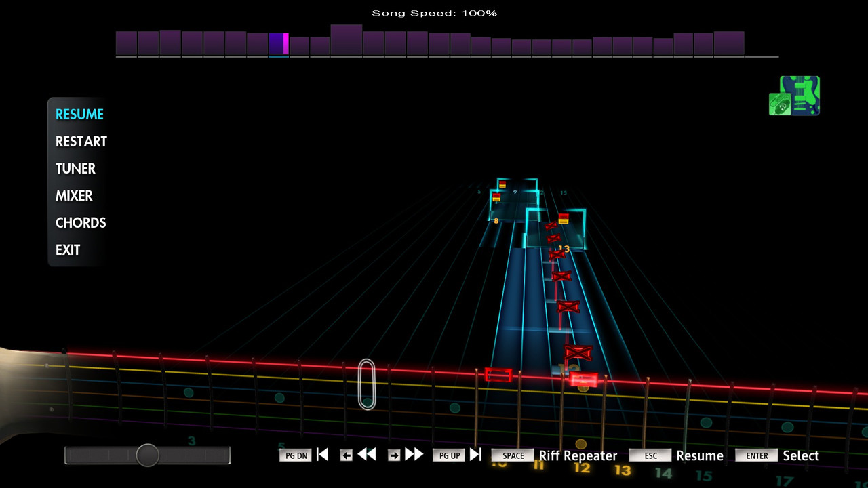
Task: Click the fret number 13 below the fretboard
Action: pyautogui.click(x=623, y=470)
